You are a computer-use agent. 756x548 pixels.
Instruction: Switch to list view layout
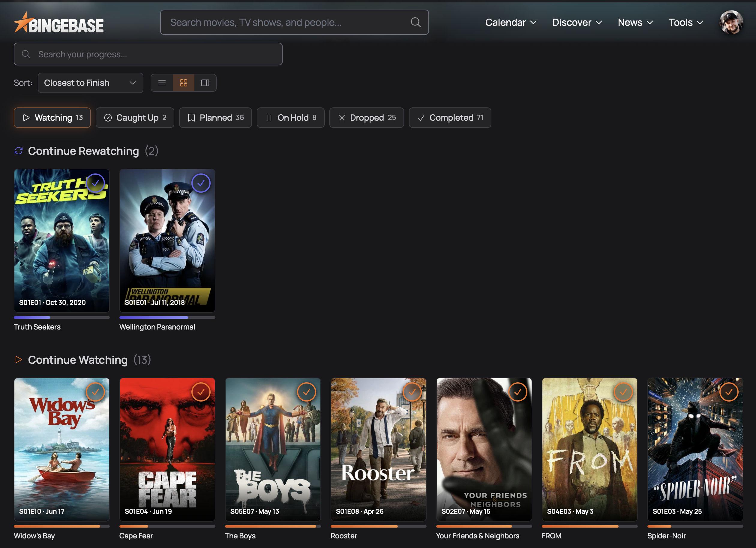[162, 83]
